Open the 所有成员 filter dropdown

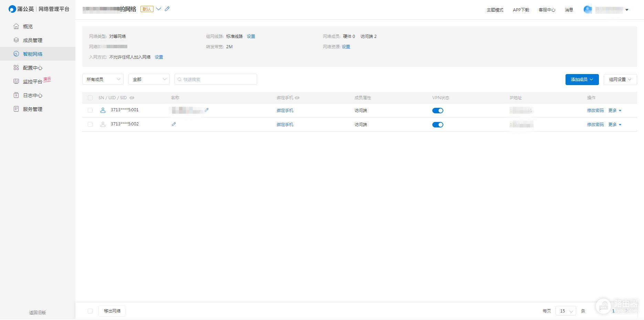103,79
